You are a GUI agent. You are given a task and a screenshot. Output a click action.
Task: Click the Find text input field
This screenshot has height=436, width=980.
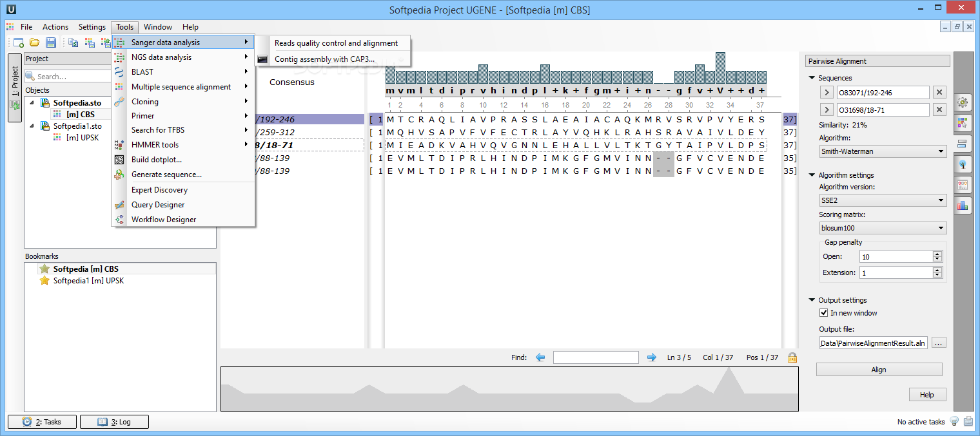[x=596, y=357]
